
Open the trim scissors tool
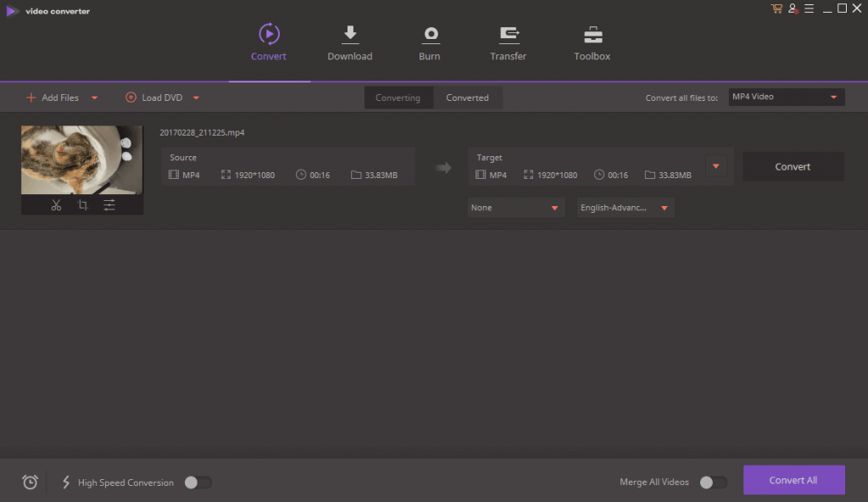pos(56,205)
